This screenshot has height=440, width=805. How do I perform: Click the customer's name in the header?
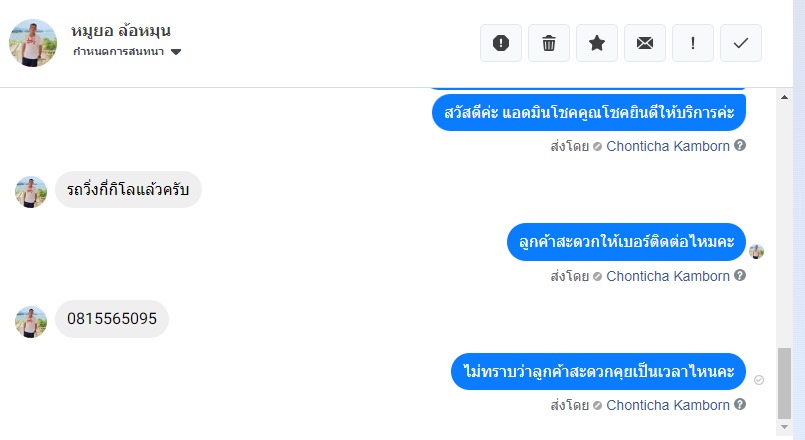click(121, 31)
